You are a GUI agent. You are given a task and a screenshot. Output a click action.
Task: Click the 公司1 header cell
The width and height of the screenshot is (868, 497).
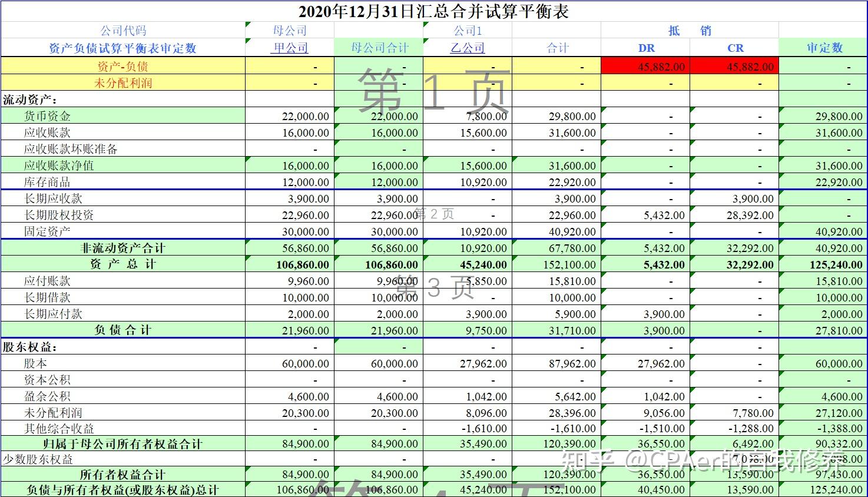click(468, 31)
